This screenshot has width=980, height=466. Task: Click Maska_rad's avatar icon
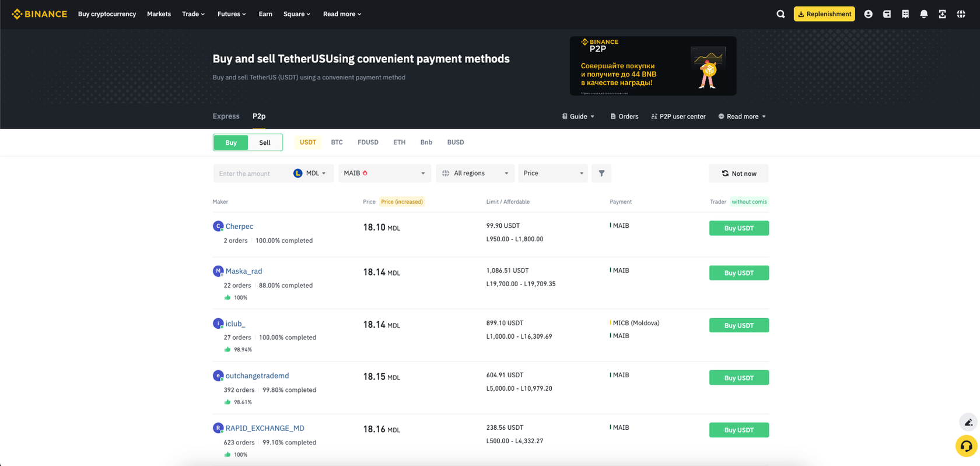tap(218, 271)
